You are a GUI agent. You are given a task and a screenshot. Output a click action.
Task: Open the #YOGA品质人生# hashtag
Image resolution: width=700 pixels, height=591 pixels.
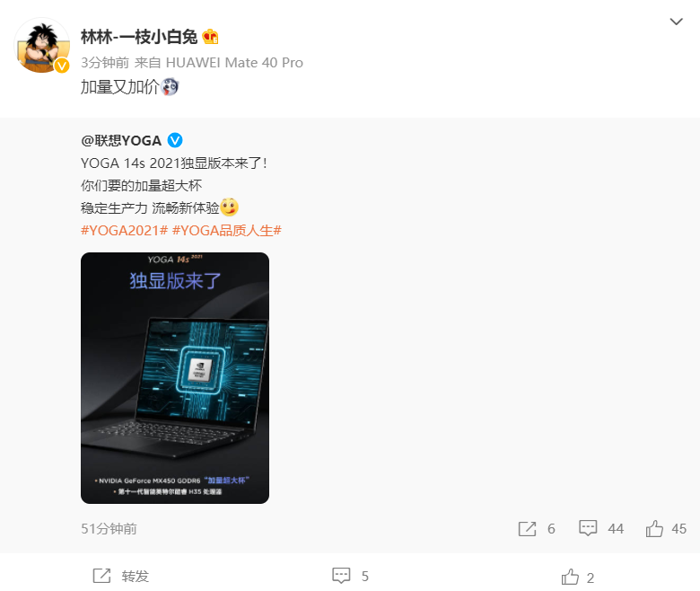click(x=227, y=231)
